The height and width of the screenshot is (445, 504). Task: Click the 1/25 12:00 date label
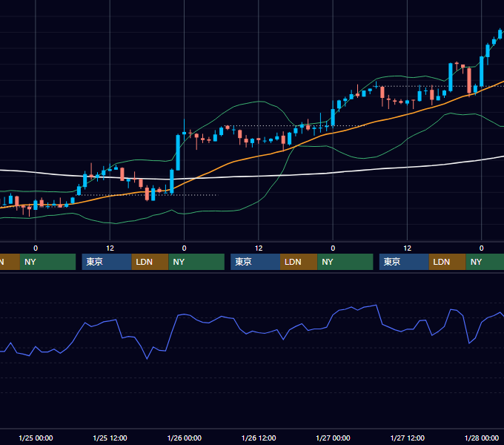tap(110, 438)
